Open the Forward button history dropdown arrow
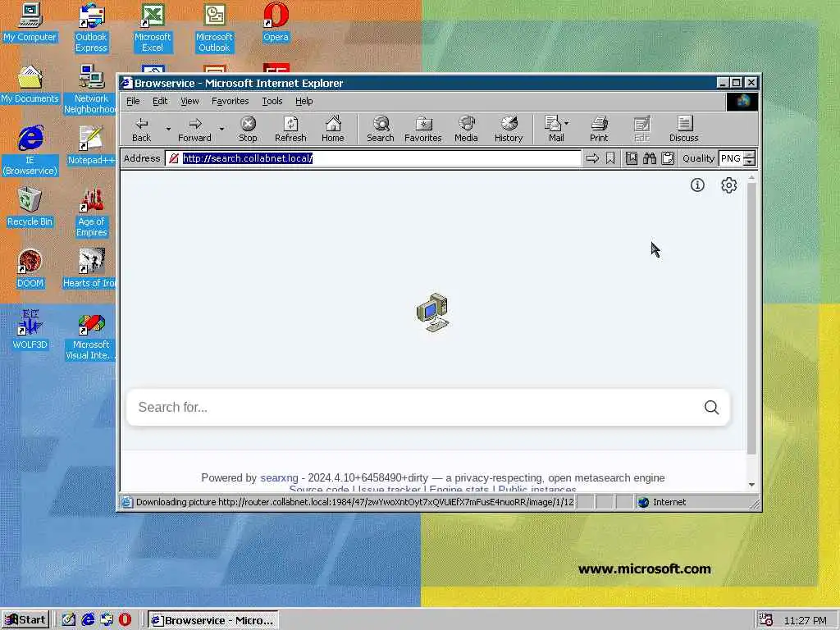The image size is (840, 630). point(221,129)
